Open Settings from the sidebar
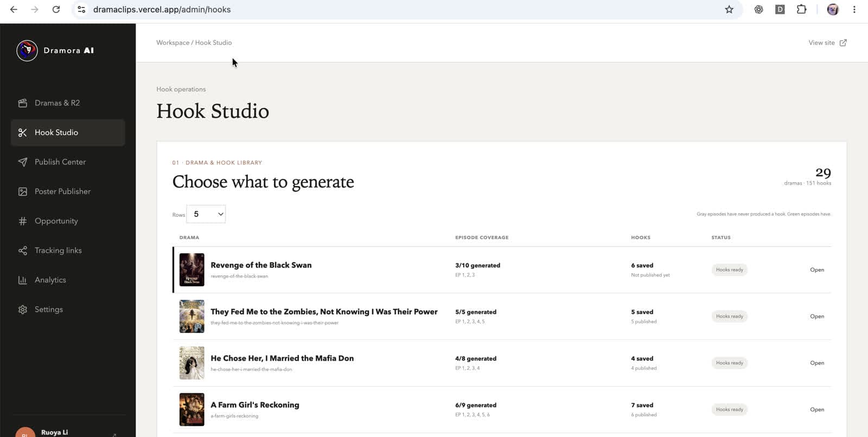The height and width of the screenshot is (437, 868). pos(68,310)
